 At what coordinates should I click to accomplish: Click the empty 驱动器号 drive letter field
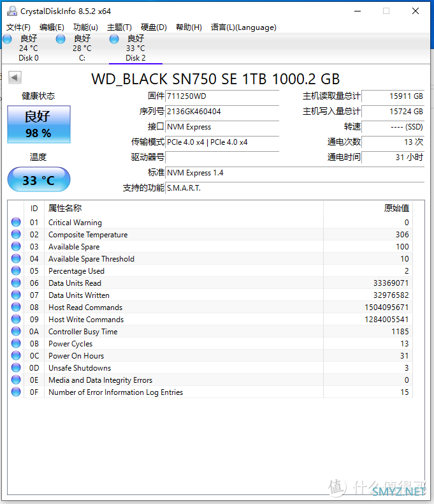pyautogui.click(x=222, y=158)
